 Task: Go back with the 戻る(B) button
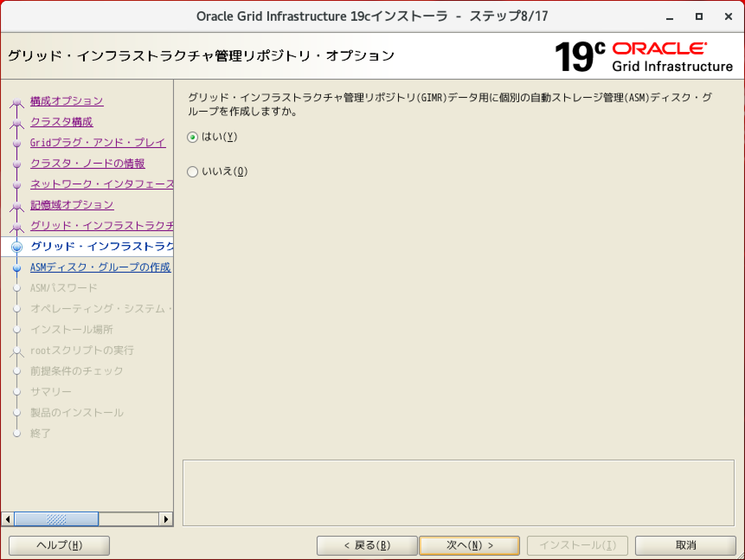coord(367,545)
